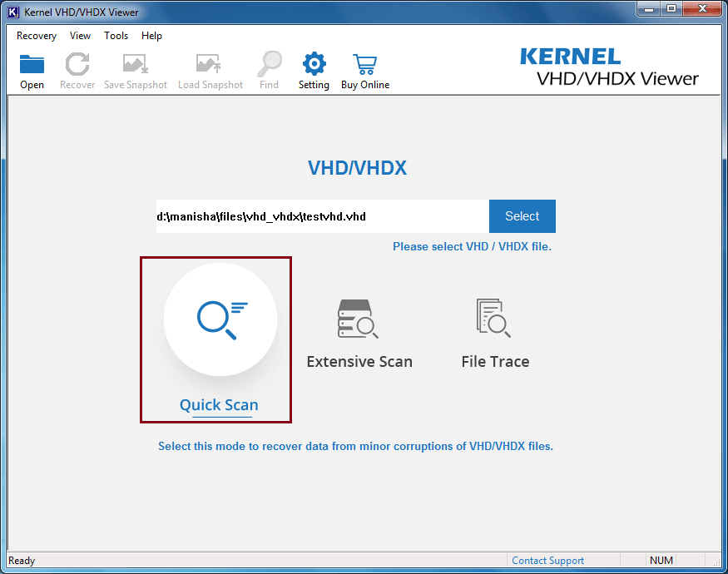Minimize the Kernel VHD/VHDX Viewer window
The image size is (728, 574).
click(x=649, y=9)
